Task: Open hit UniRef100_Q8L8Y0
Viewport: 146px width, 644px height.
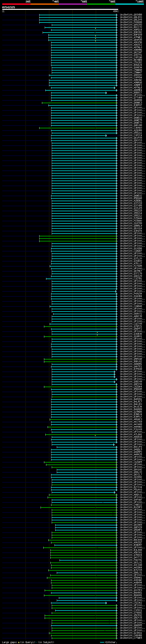Action: point(131,17)
